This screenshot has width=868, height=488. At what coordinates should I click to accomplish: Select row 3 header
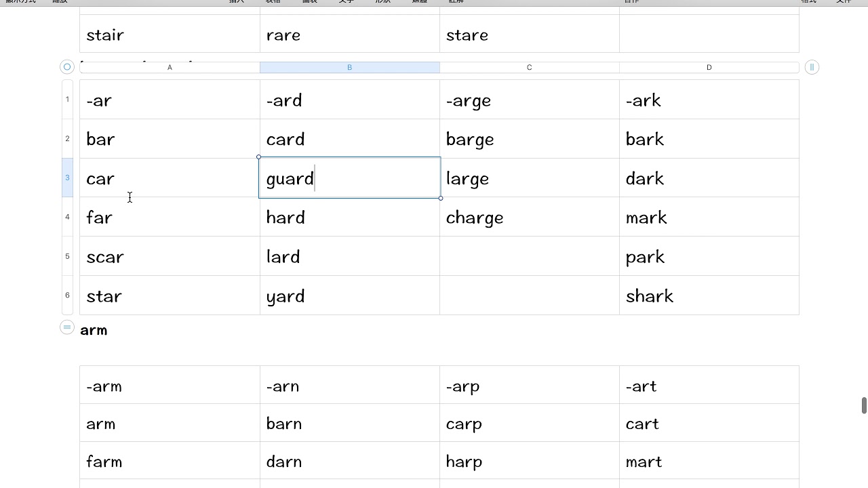point(67,178)
